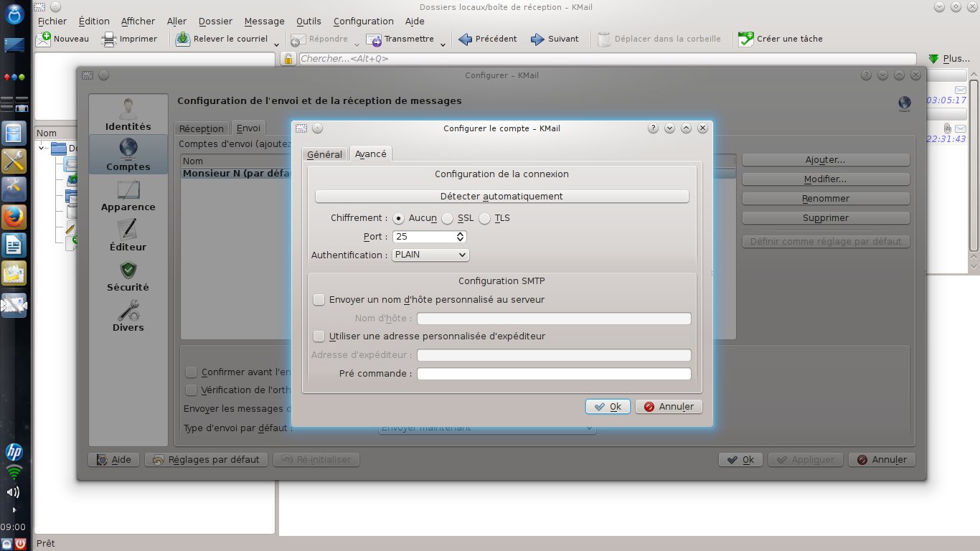The image size is (980, 551).
Task: Click the lock icon beside search field
Action: click(x=288, y=59)
